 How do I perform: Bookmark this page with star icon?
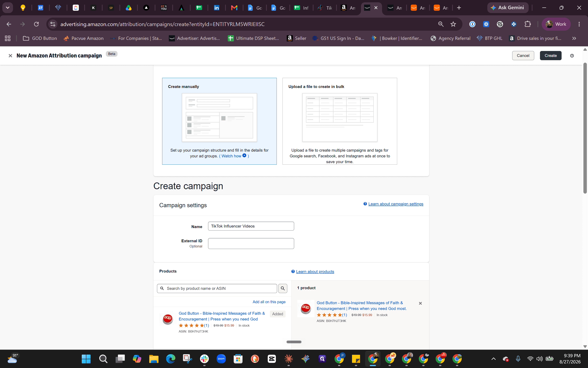click(x=453, y=24)
